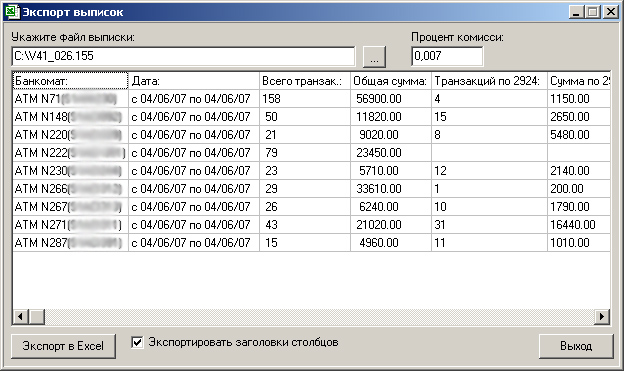Click the Процент комисси input field
624x371 pixels.
click(x=447, y=56)
